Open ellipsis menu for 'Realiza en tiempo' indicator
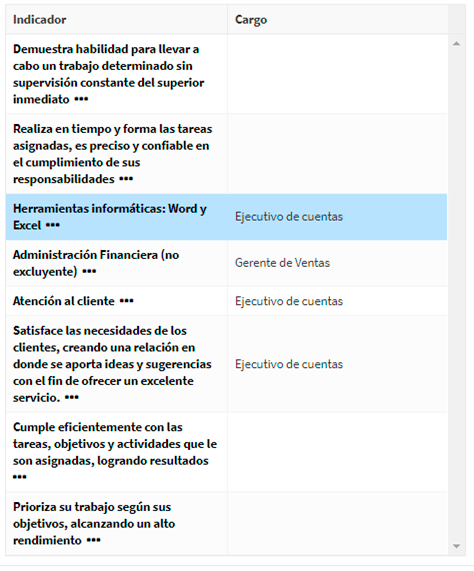 (126, 179)
